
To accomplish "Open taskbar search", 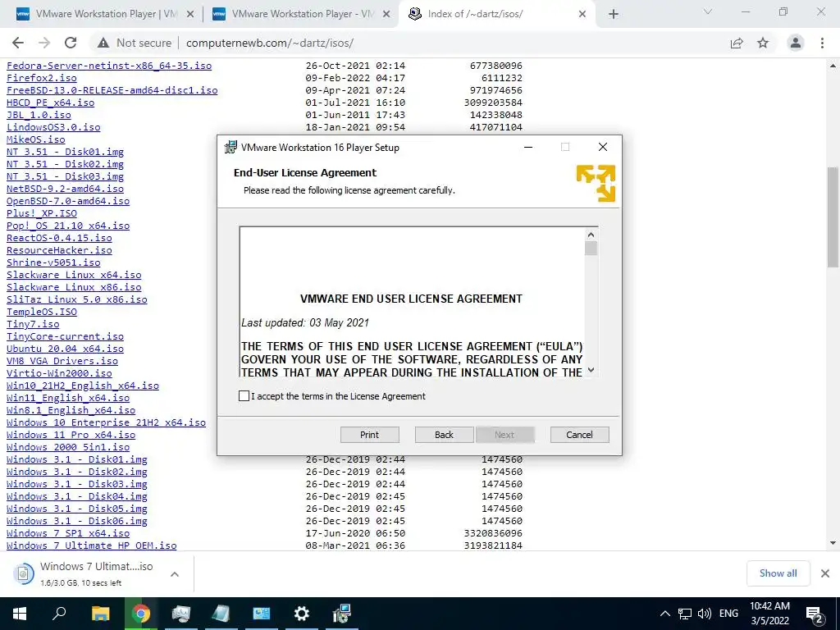I will coord(59,614).
